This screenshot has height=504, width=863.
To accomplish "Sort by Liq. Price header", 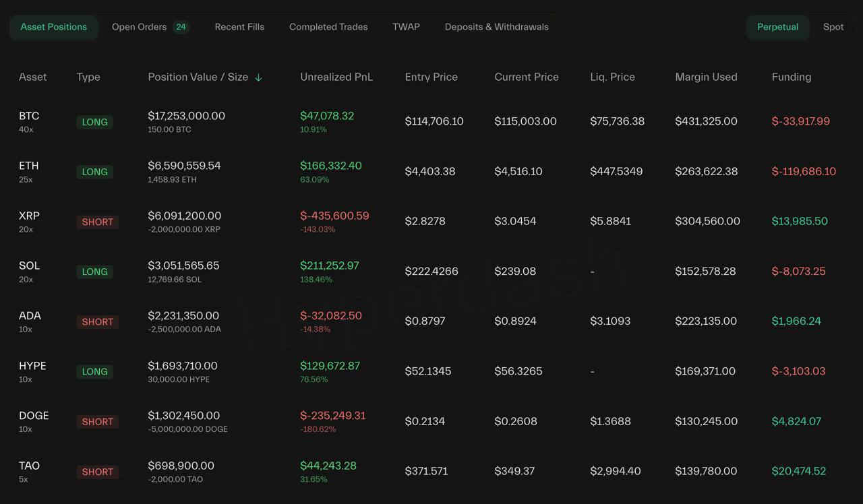I will coord(612,77).
